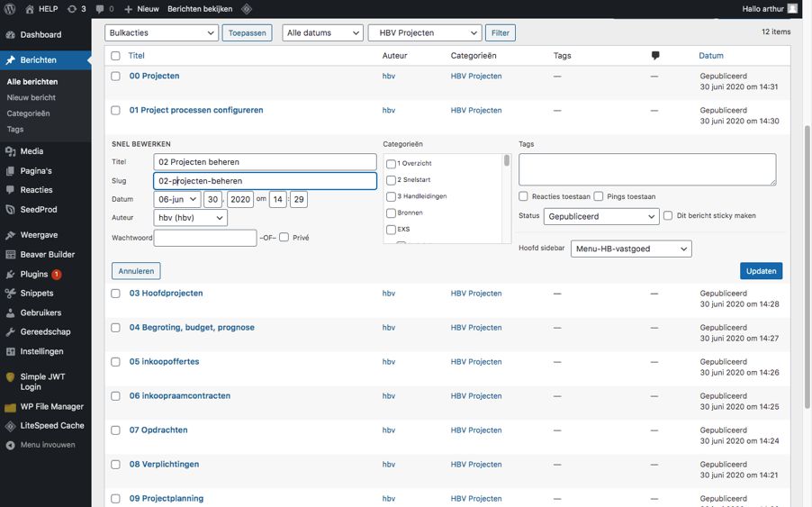Click the WordPress logo in admin bar

[10, 9]
